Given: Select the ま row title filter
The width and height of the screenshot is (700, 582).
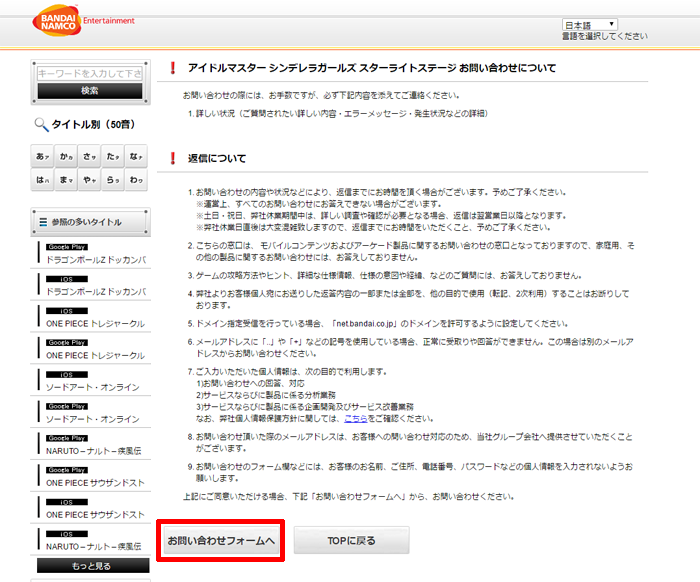Looking at the screenshot, I should coord(66,180).
